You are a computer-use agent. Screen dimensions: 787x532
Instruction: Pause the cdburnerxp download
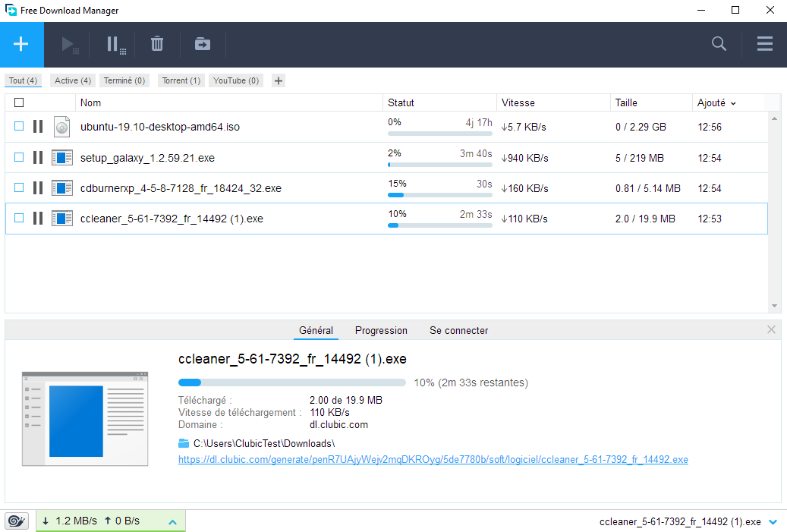(38, 187)
